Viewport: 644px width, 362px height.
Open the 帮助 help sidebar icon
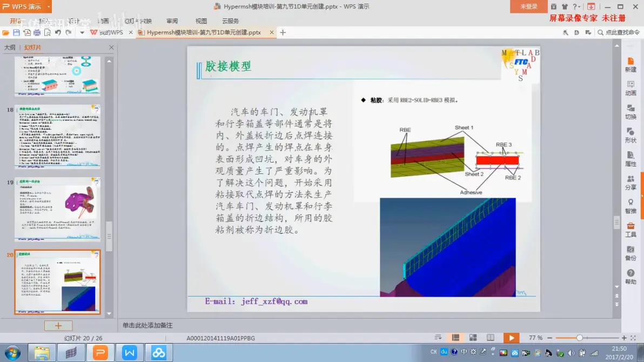tap(630, 277)
